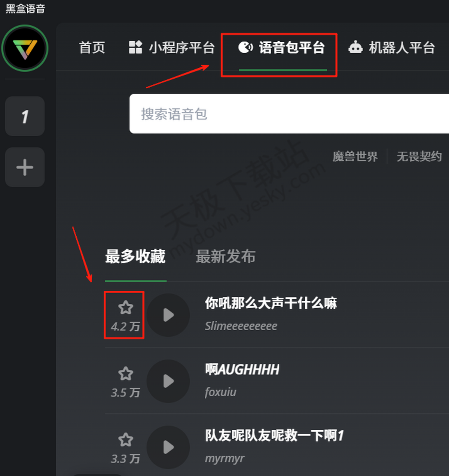Toggle favorite star for 队友呢队友呢救一下啊1

[125, 440]
